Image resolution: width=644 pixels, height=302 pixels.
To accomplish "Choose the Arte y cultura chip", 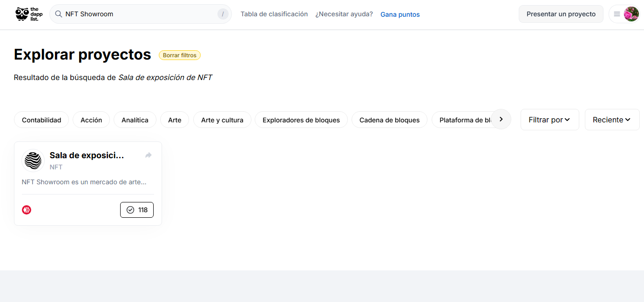I will (222, 120).
